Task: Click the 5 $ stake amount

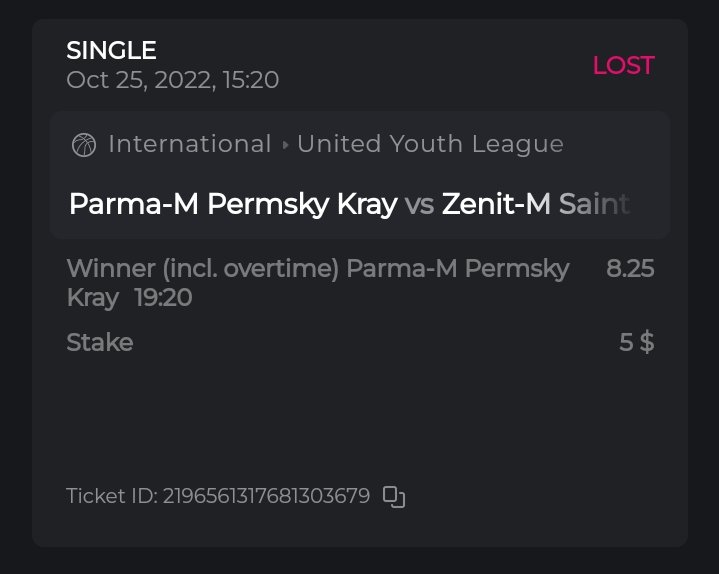Action: 636,343
